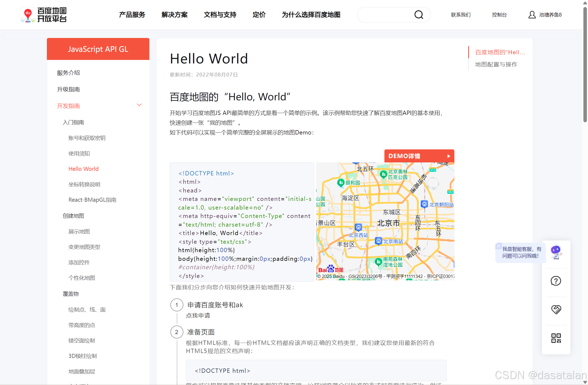Viewport: 588px width, 385px height.
Task: Jump to 地图配置与操作 section anchor
Action: coord(496,65)
